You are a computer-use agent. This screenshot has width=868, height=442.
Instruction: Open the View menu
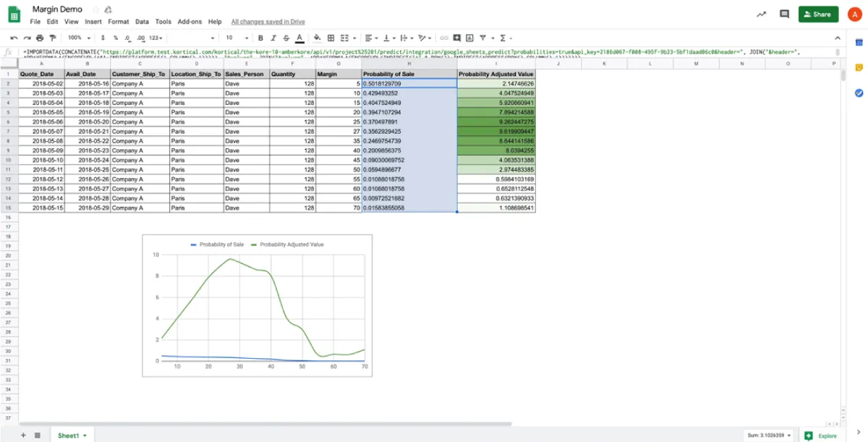pyautogui.click(x=72, y=22)
